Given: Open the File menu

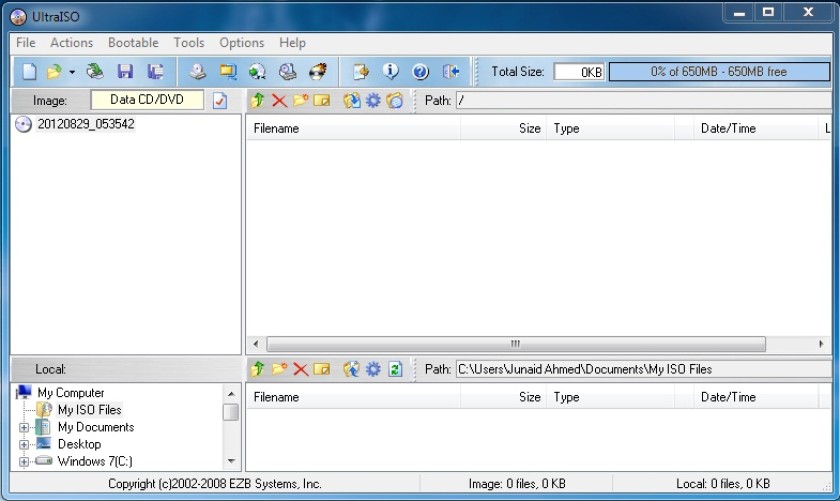Looking at the screenshot, I should (26, 43).
